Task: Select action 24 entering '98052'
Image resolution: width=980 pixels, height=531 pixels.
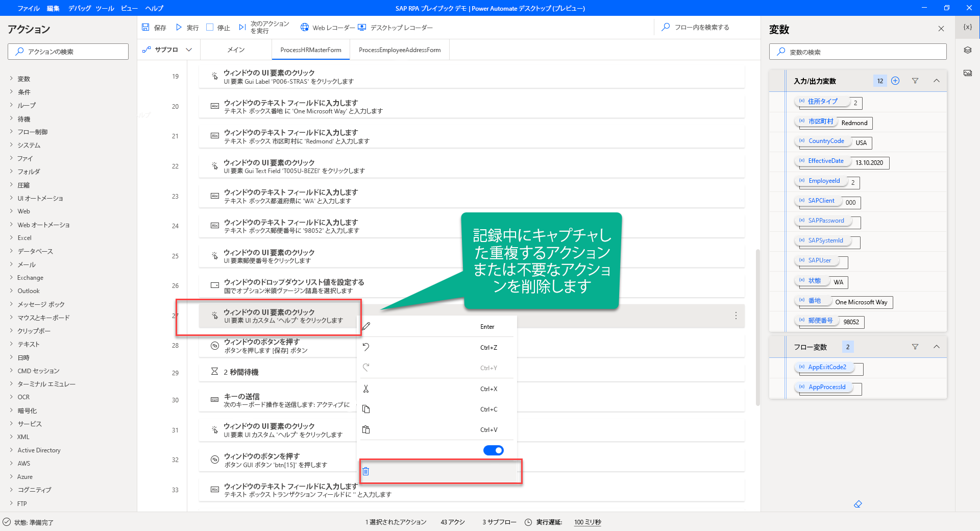Action: pyautogui.click(x=472, y=226)
